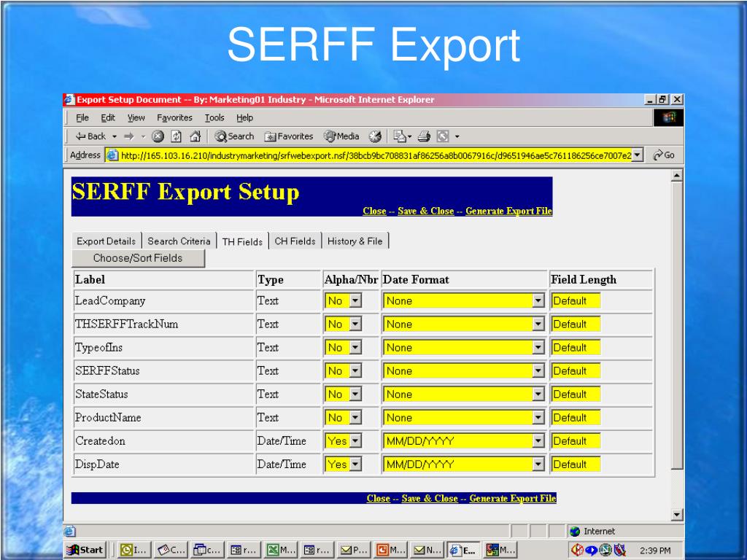Image resolution: width=747 pixels, height=560 pixels.
Task: Open the Favorites menu
Action: point(174,117)
